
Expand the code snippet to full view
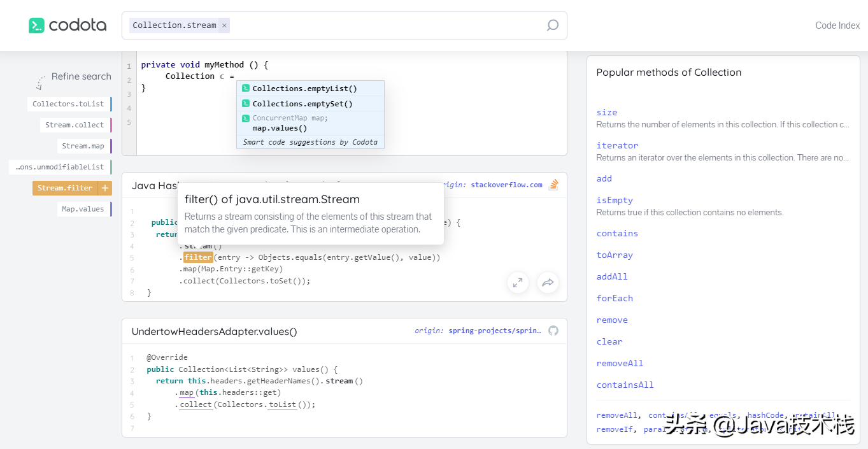[x=518, y=283]
